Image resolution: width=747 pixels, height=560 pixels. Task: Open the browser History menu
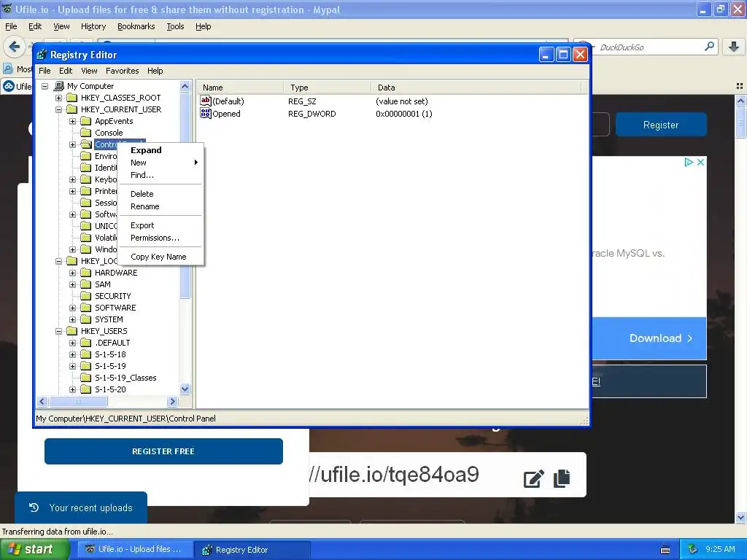pyautogui.click(x=93, y=26)
